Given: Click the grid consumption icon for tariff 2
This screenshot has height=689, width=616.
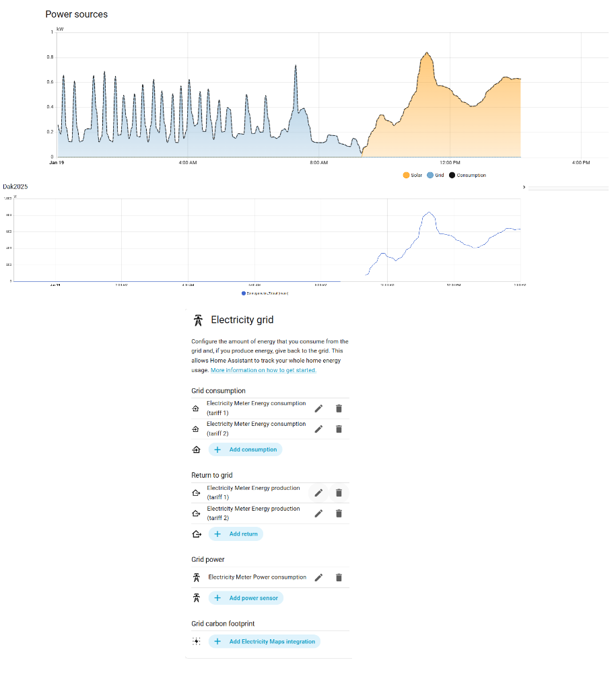Looking at the screenshot, I should click(x=196, y=429).
